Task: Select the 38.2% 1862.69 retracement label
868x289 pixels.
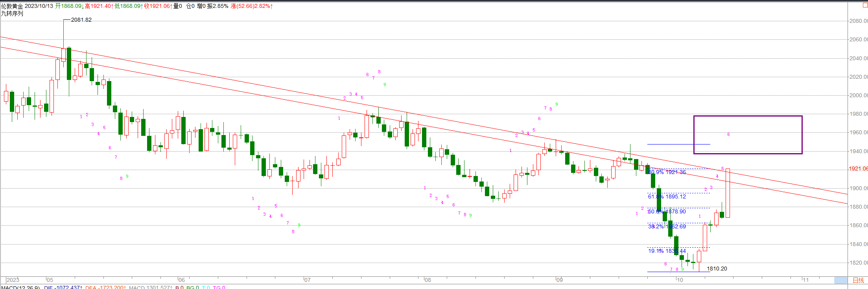Action: click(x=667, y=226)
